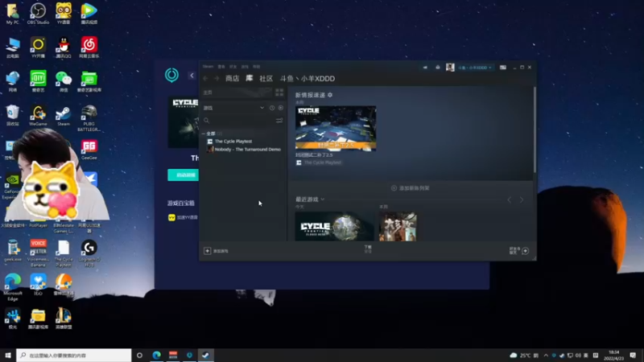Click the teal launch button in launcher
The width and height of the screenshot is (644, 362).
pyautogui.click(x=184, y=175)
